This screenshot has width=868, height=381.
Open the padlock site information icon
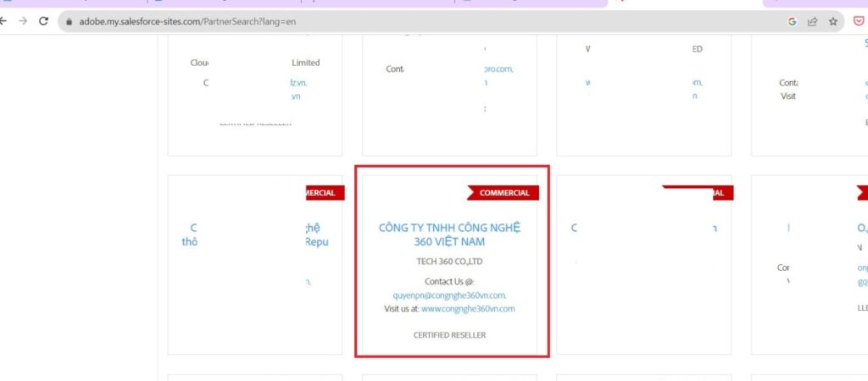point(70,21)
